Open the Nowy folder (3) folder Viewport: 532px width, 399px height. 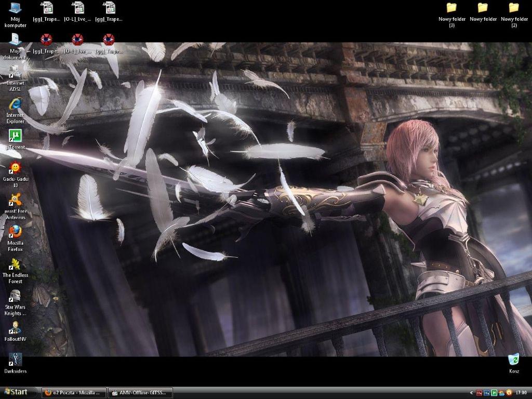pos(451,15)
